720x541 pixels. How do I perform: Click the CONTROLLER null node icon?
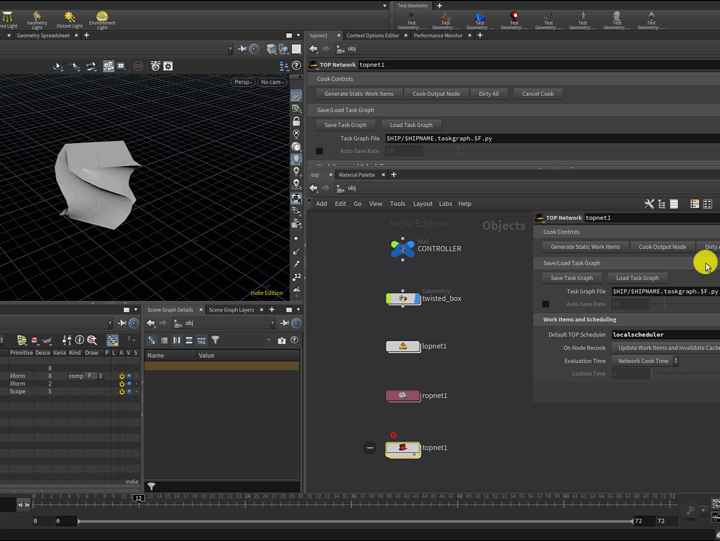pos(402,249)
